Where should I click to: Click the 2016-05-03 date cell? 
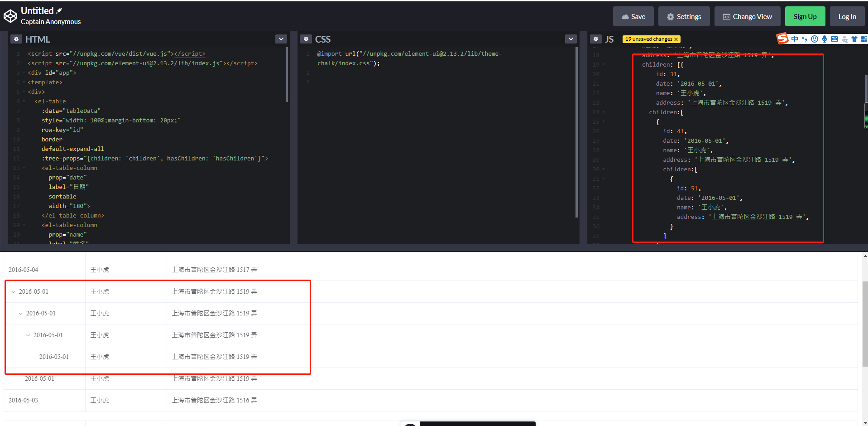(44, 400)
